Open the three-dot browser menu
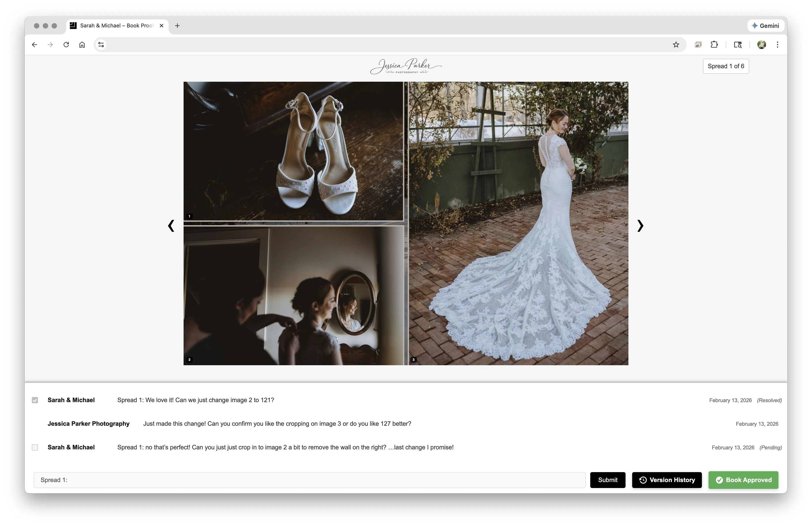 pyautogui.click(x=777, y=44)
